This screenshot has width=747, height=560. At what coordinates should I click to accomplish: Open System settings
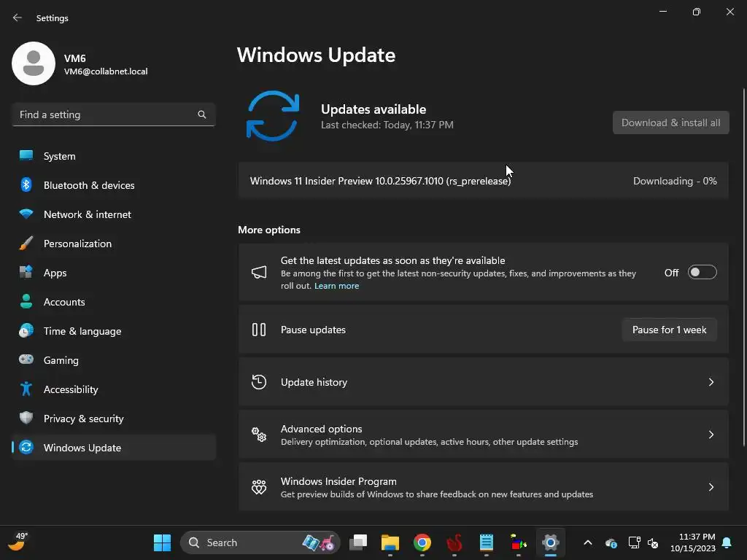[x=114, y=156]
